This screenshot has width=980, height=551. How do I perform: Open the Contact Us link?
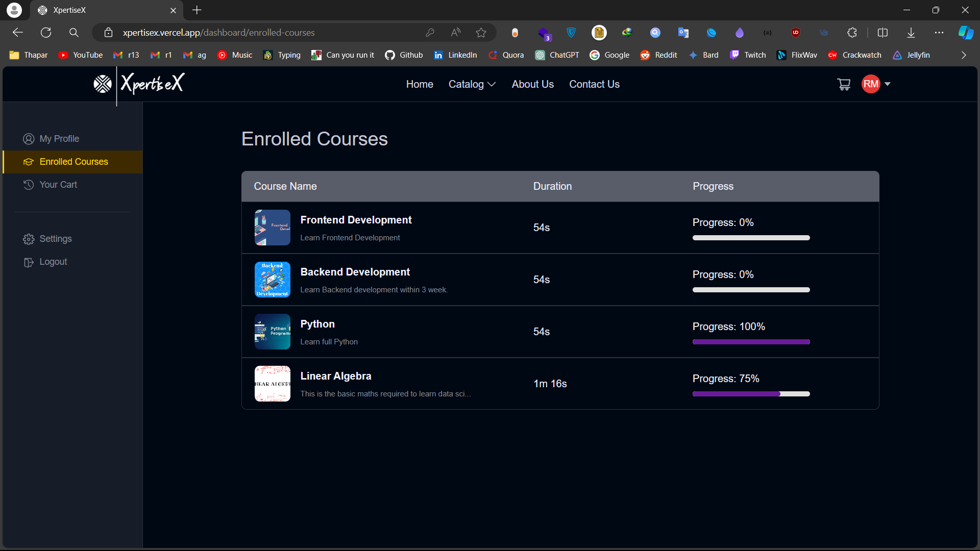click(594, 84)
